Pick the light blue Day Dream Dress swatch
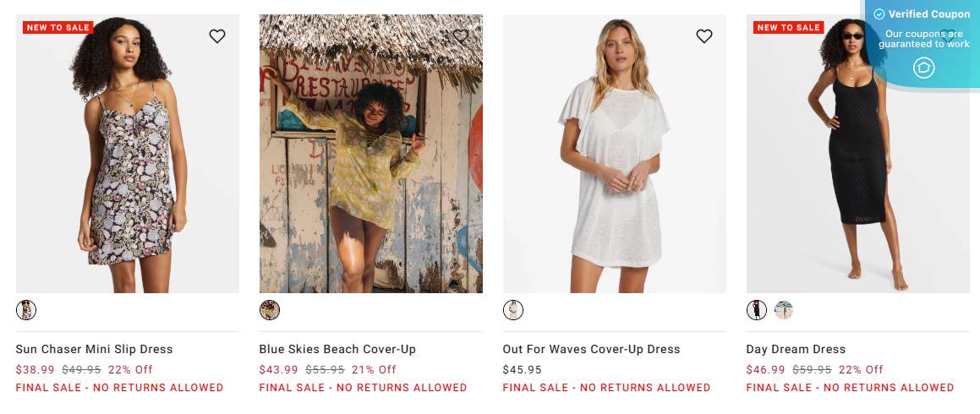This screenshot has width=980, height=414. tap(784, 310)
